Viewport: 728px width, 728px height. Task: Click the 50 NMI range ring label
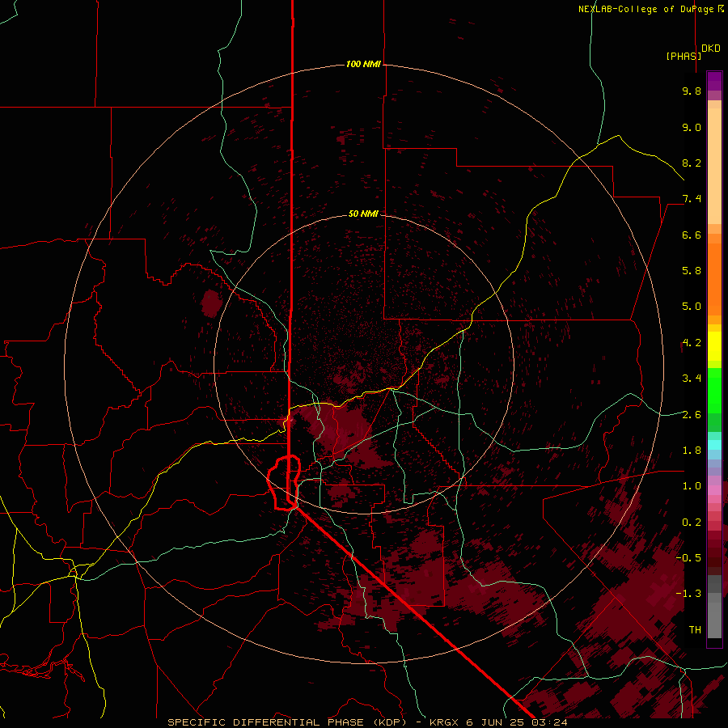(363, 214)
